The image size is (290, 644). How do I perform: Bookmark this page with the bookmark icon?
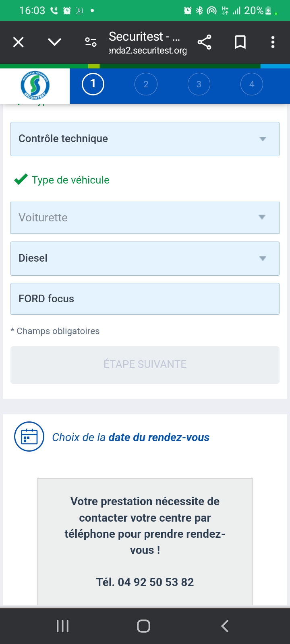[x=240, y=42]
